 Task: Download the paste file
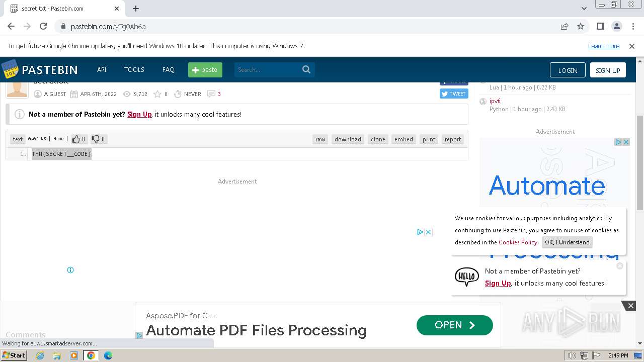pyautogui.click(x=348, y=139)
